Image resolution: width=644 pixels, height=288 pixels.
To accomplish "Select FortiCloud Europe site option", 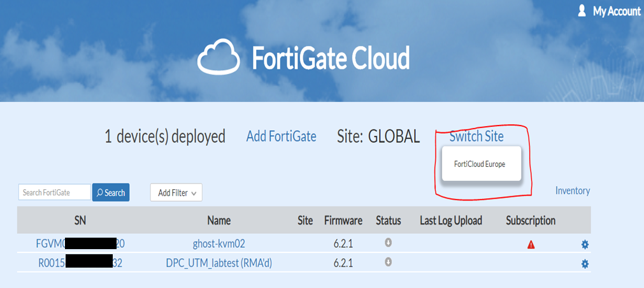I will [480, 164].
